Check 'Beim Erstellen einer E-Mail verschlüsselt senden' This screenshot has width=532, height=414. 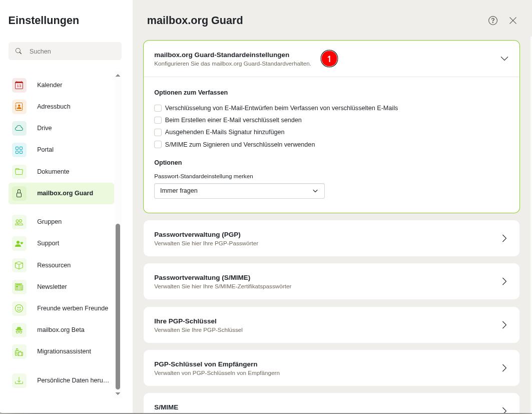(x=158, y=120)
